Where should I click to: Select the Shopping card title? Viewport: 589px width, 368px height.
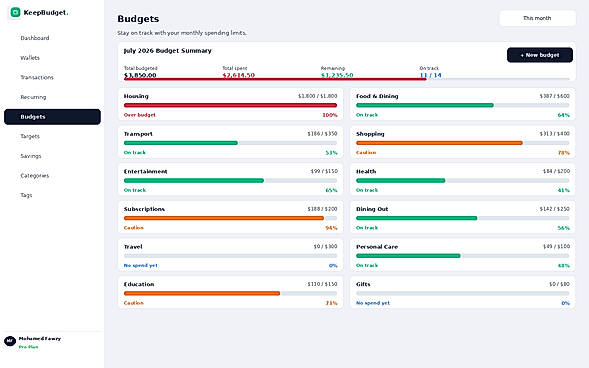370,134
